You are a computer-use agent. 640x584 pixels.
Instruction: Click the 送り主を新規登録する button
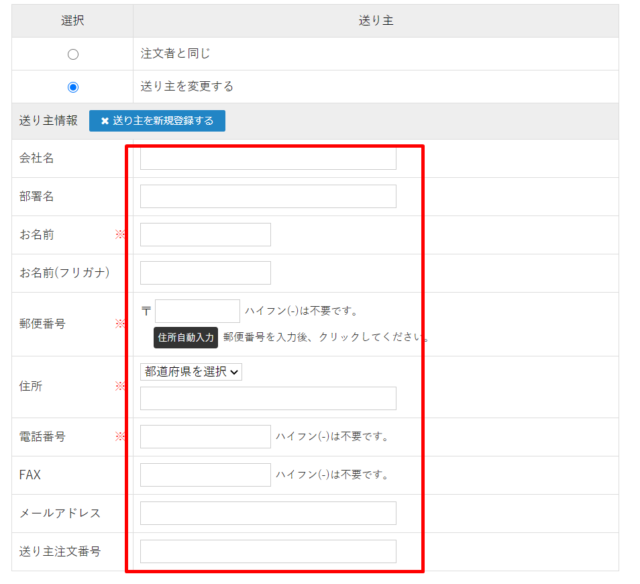[x=157, y=121]
